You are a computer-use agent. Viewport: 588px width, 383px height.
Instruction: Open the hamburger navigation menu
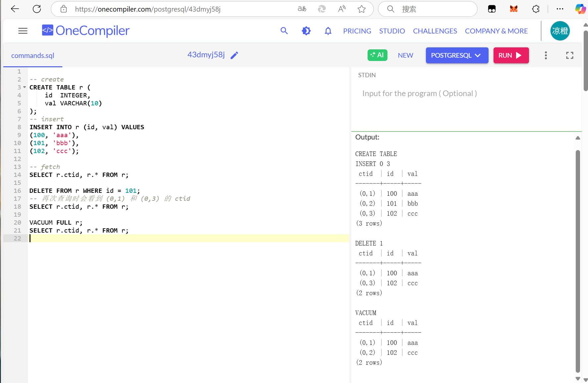(x=23, y=31)
